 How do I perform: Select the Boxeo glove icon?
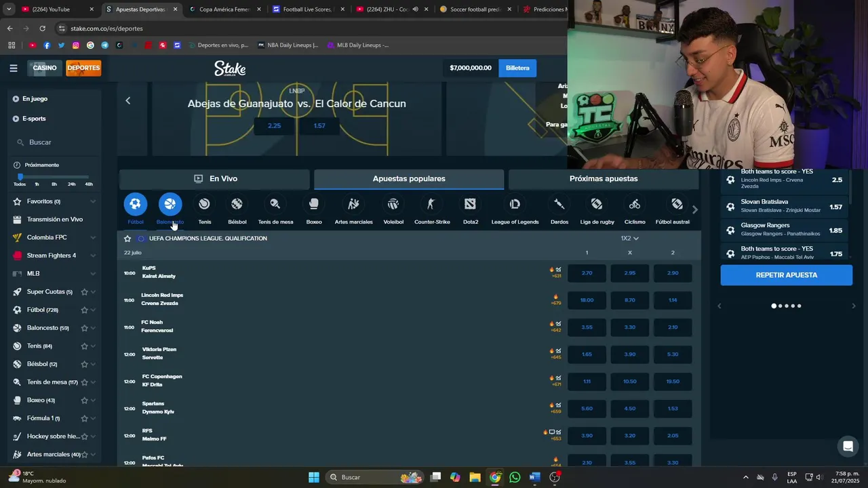[x=314, y=204]
